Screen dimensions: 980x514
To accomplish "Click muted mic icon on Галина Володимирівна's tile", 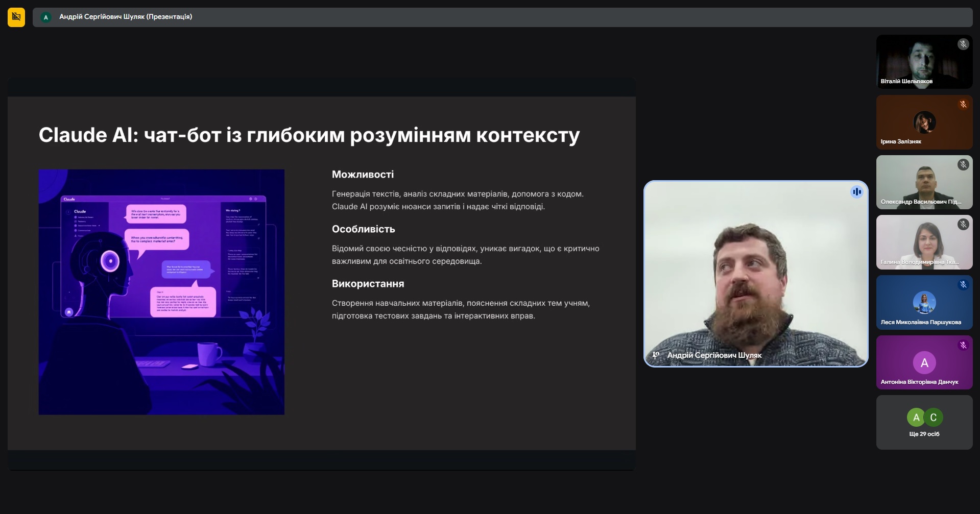I will (963, 225).
